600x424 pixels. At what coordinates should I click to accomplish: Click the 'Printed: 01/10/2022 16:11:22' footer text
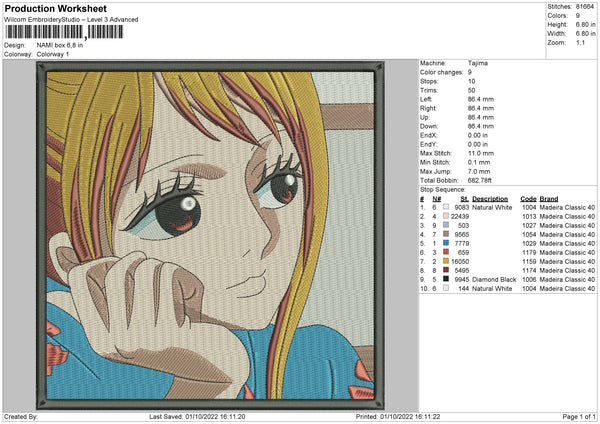click(x=398, y=416)
